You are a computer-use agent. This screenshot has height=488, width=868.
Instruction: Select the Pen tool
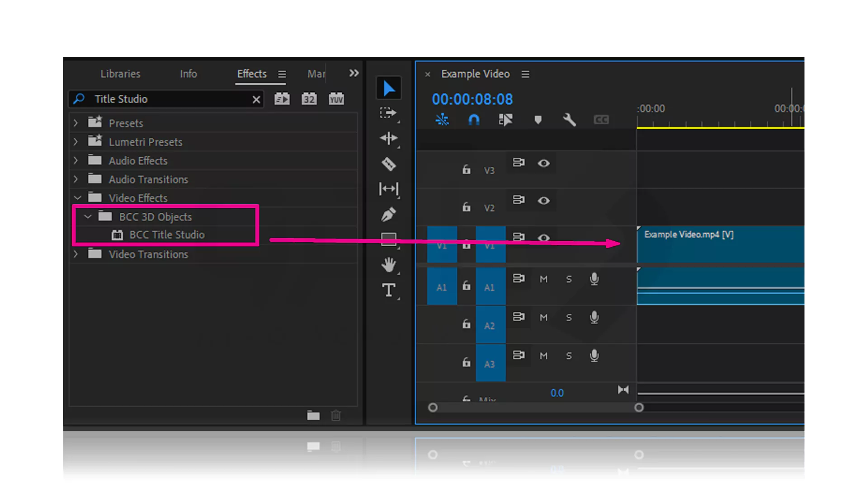pos(388,214)
